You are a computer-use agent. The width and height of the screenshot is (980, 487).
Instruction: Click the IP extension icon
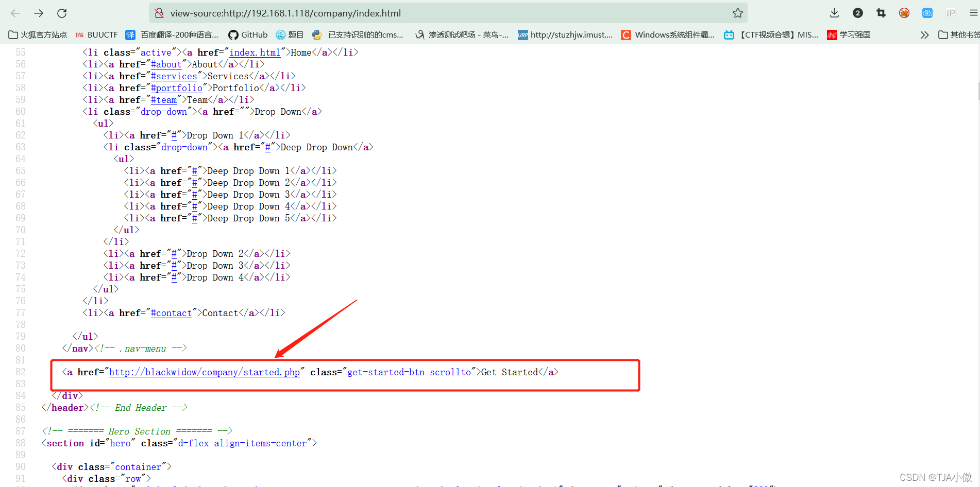951,13
